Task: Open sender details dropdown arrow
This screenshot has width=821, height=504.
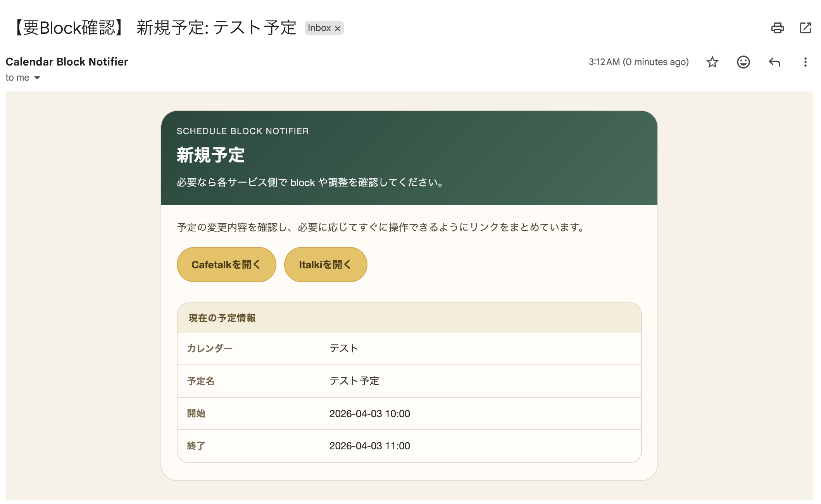Action: tap(37, 78)
